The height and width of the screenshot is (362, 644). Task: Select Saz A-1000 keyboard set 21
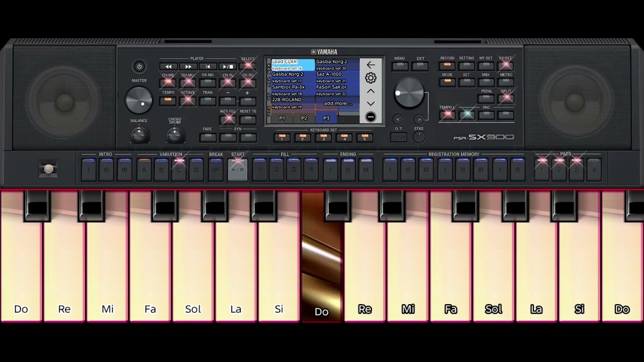point(337,77)
